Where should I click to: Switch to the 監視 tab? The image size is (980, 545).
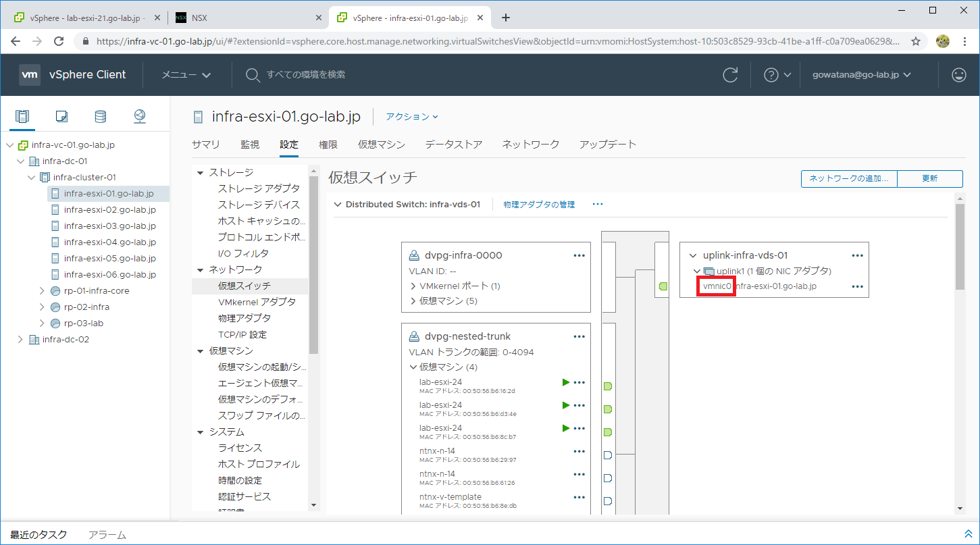pos(250,144)
